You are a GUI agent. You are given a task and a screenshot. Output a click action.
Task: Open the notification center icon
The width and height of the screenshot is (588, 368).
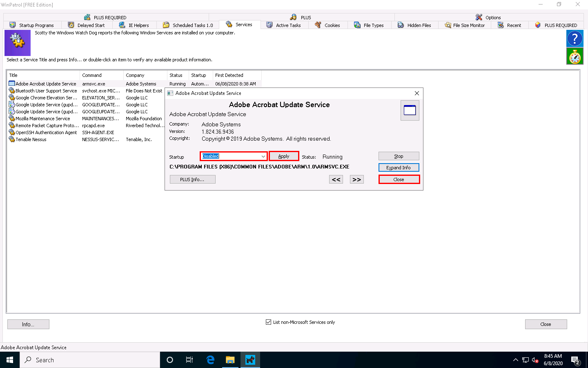tap(575, 360)
